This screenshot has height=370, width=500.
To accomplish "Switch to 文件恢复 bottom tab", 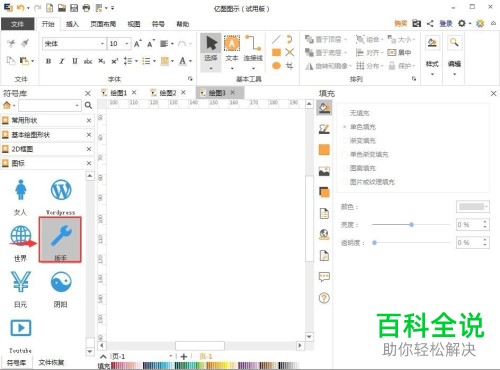I will (51, 362).
